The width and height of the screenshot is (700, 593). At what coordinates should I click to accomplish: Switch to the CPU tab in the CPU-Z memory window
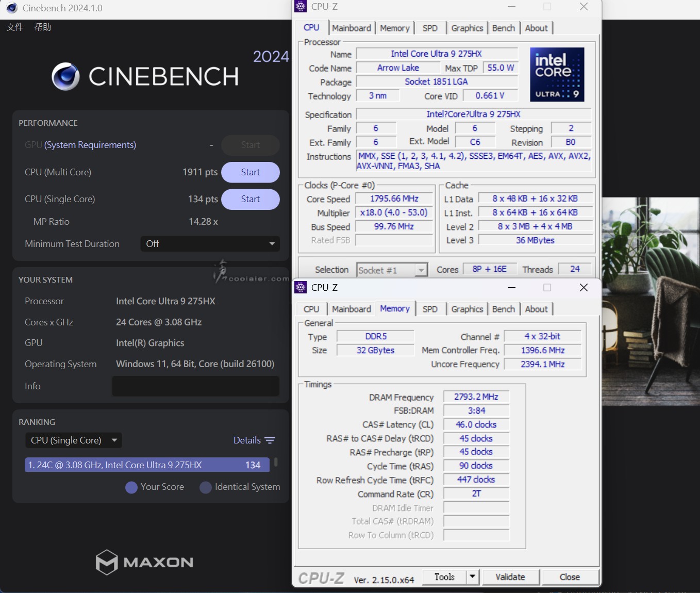(311, 309)
